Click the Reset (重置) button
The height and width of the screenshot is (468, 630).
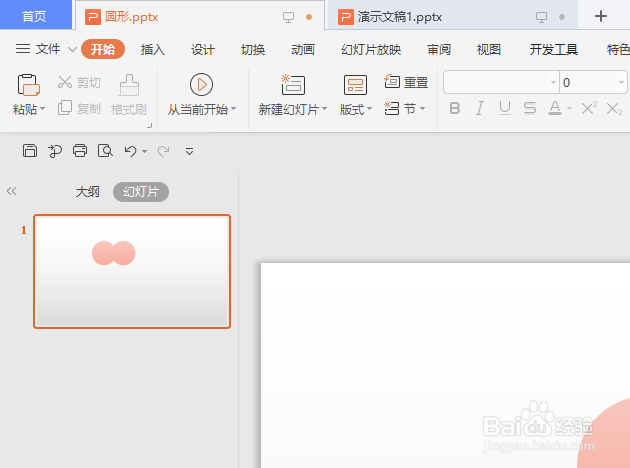coord(406,82)
